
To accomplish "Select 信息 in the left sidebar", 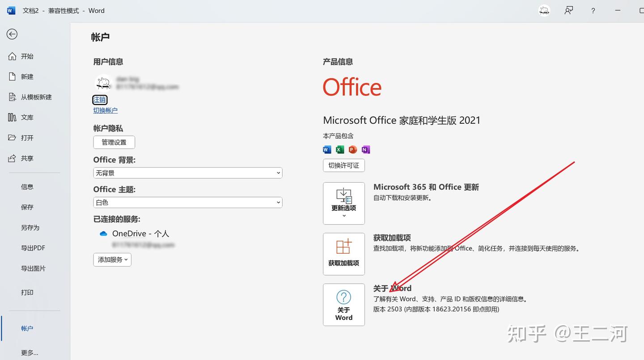I will [x=27, y=187].
